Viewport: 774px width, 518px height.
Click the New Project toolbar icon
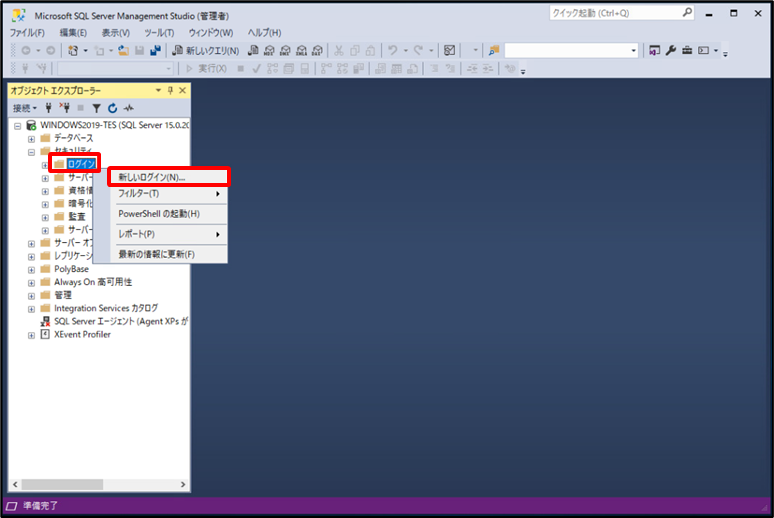click(73, 50)
